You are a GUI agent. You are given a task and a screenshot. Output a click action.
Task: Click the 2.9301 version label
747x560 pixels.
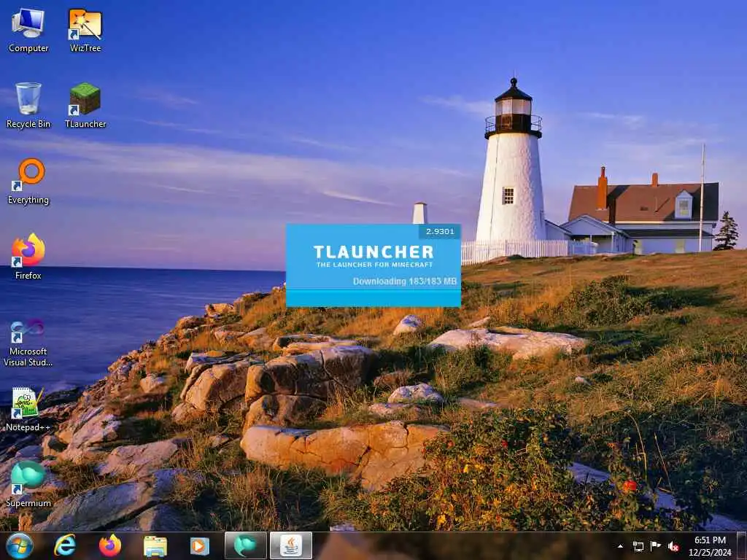[440, 231]
